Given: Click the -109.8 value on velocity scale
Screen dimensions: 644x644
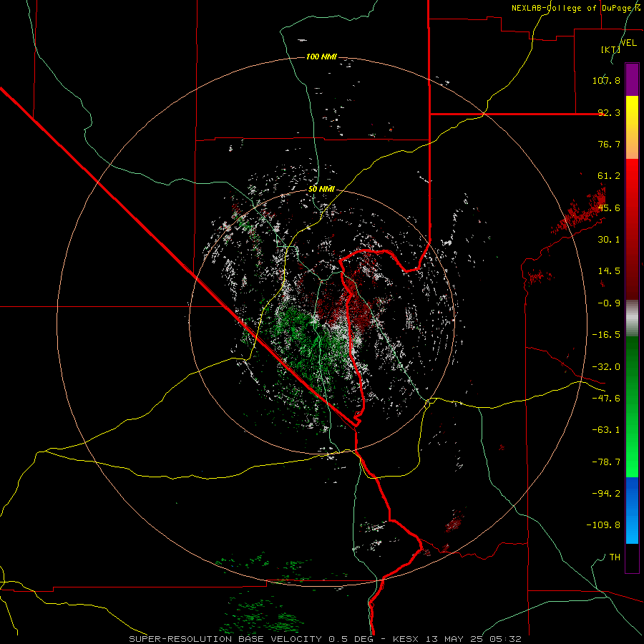Looking at the screenshot, I should click(603, 525).
